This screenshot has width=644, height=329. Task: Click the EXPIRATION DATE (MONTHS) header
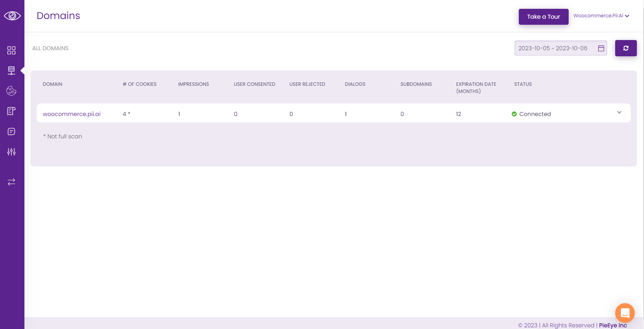476,88
